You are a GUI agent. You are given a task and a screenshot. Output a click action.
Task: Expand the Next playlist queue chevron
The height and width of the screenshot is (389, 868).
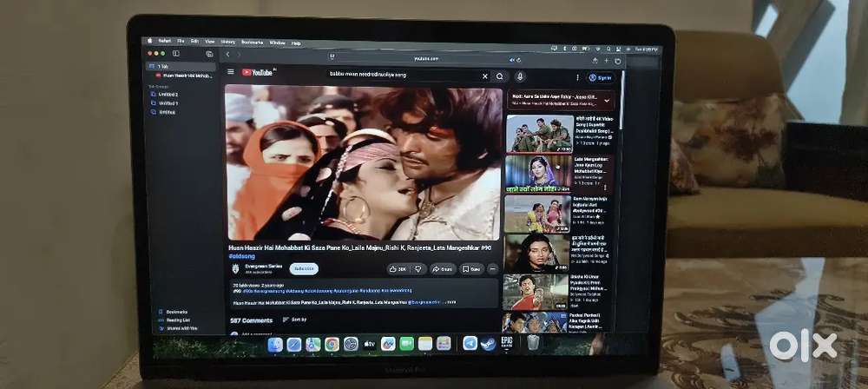pos(607,101)
